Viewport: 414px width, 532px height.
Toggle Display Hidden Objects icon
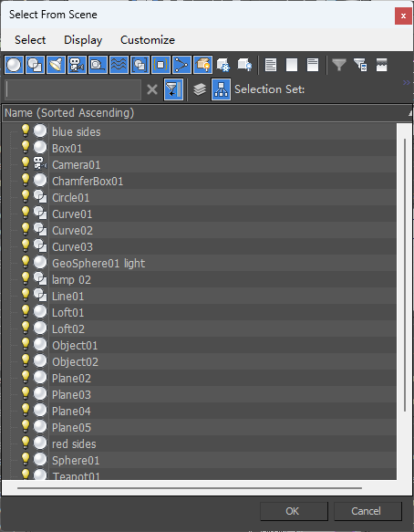(x=244, y=65)
